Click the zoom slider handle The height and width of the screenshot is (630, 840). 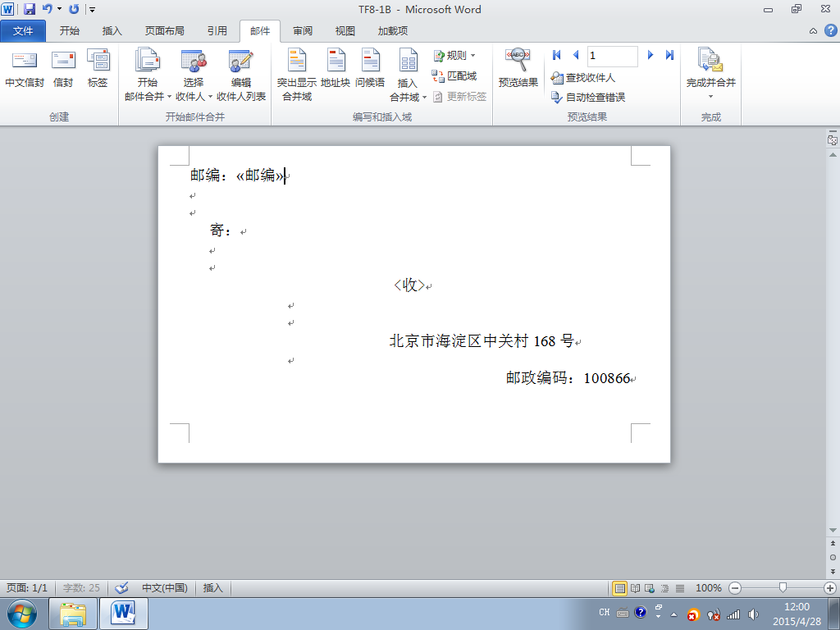[783, 588]
